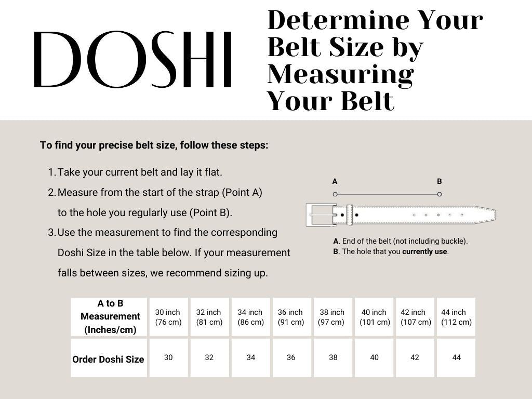Click the Point A circle marker

click(335, 194)
